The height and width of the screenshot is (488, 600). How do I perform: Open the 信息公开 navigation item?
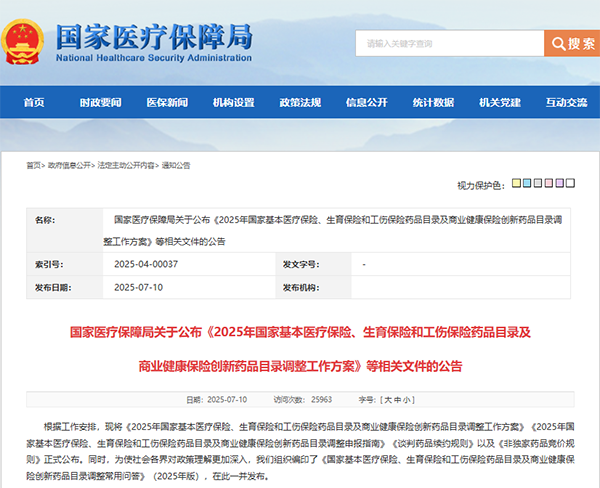(x=367, y=102)
